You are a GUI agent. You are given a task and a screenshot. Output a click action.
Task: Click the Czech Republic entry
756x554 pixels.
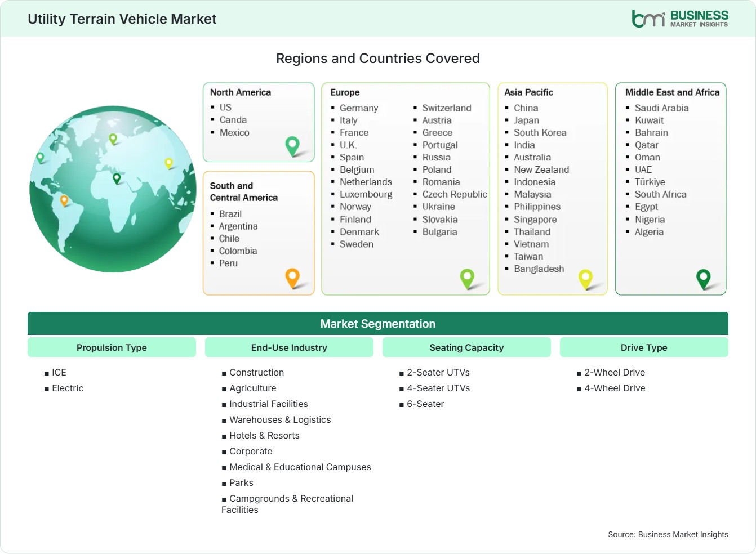(455, 194)
